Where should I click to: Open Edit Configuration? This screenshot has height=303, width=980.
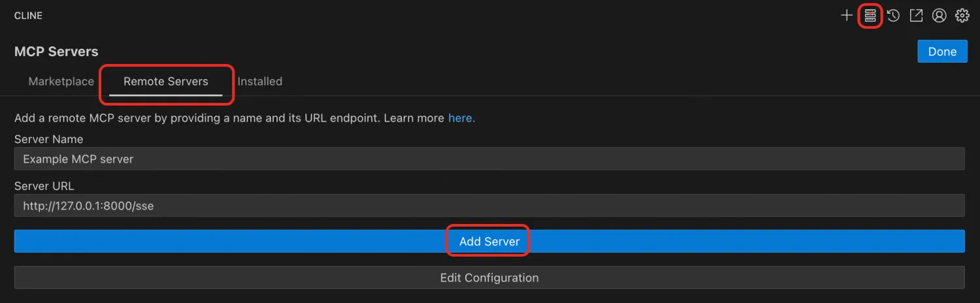489,278
